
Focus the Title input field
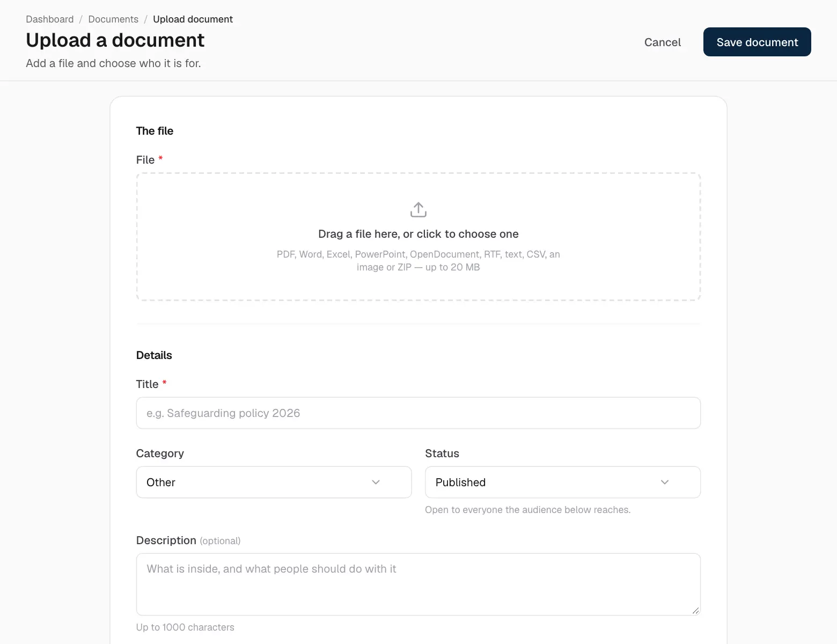[418, 413]
